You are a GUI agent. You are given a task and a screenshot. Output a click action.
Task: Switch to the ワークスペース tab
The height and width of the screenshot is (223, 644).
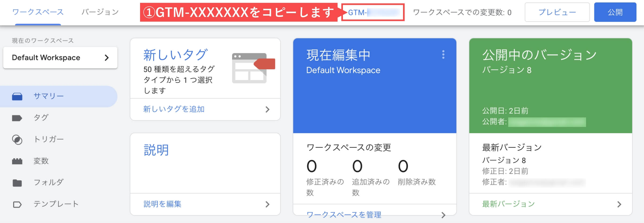[38, 12]
